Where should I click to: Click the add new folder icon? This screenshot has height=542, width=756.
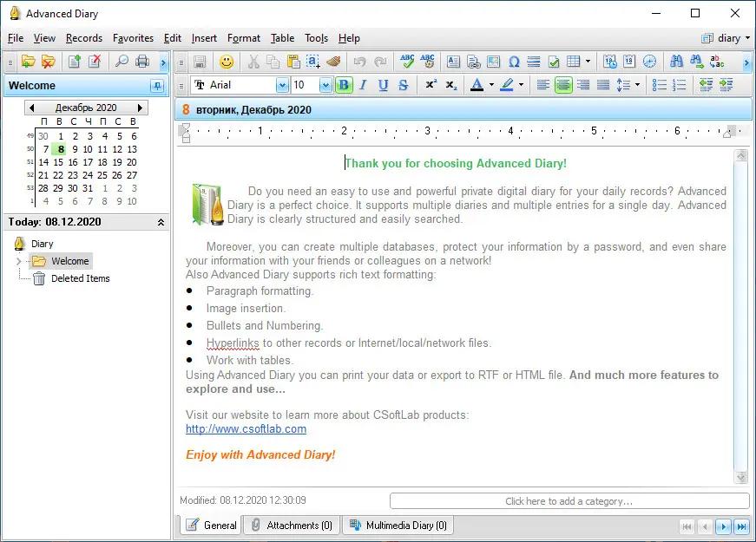(28, 62)
